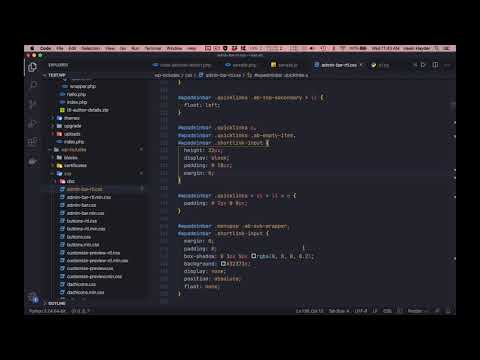Open Control Center in the macOS menu bar

pyautogui.click(x=447, y=48)
